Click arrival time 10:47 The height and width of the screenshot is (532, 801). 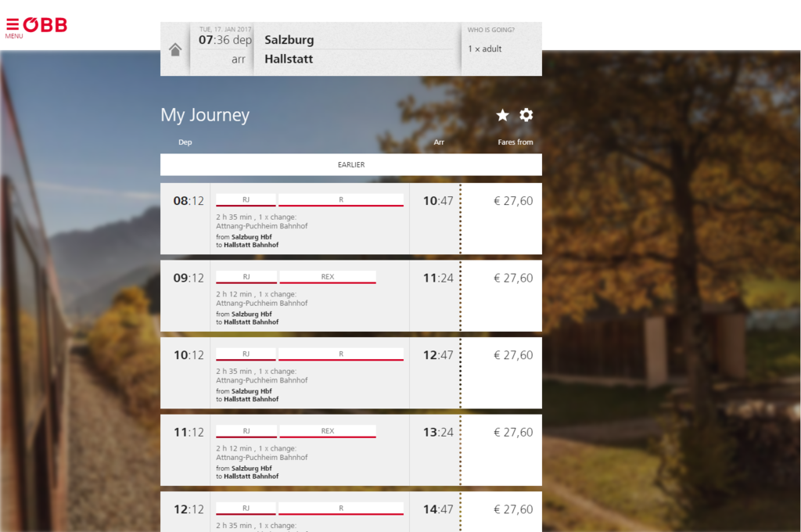(x=438, y=201)
